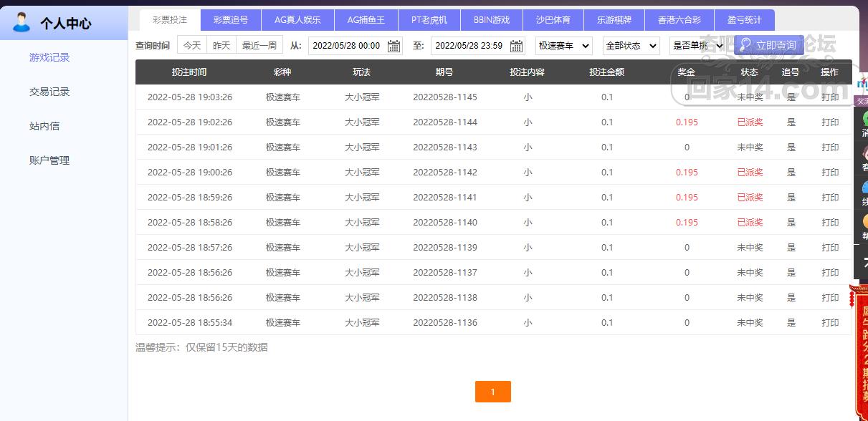Expand the 是否单挑 dropdown
Image resolution: width=868 pixels, height=421 pixels.
tap(697, 46)
